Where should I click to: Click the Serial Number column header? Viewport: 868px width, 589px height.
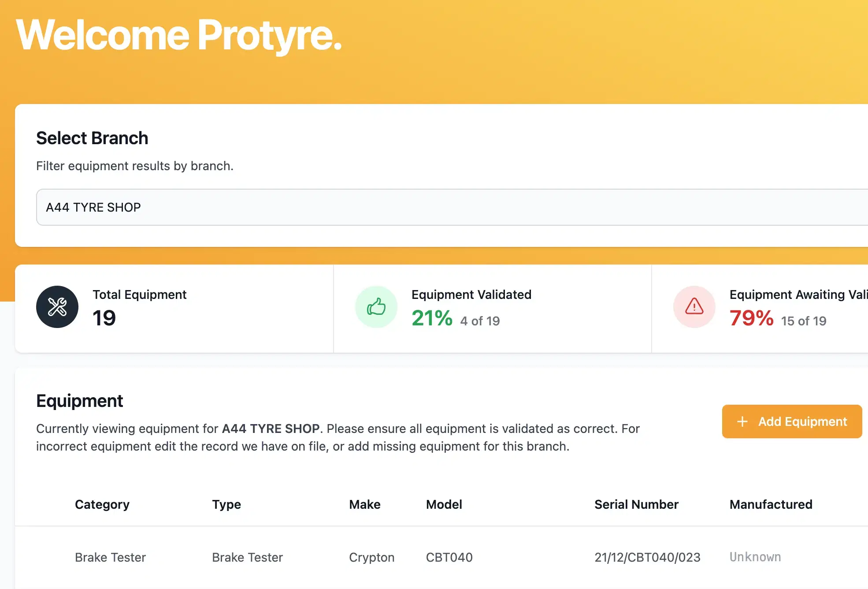(x=637, y=504)
